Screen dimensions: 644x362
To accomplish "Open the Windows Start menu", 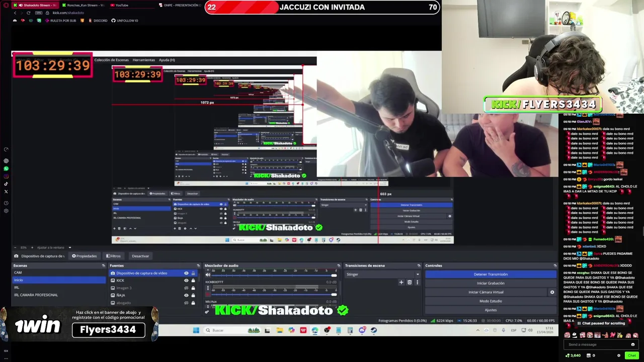I will [x=196, y=330].
